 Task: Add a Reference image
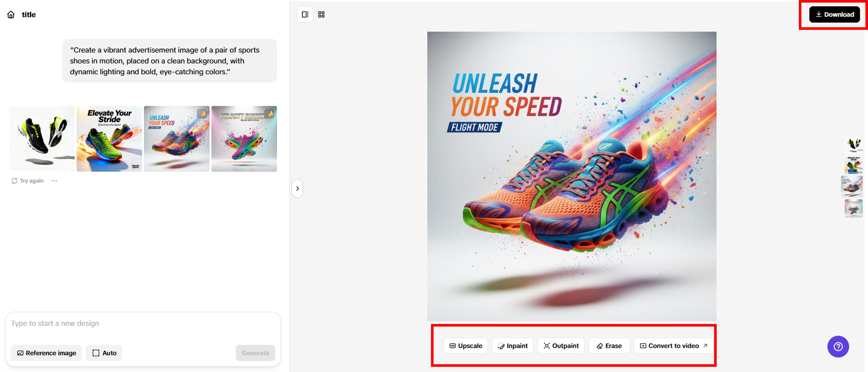[46, 353]
